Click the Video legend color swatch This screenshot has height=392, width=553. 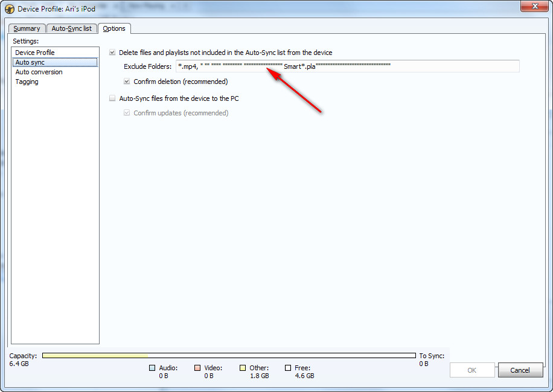[x=197, y=368]
